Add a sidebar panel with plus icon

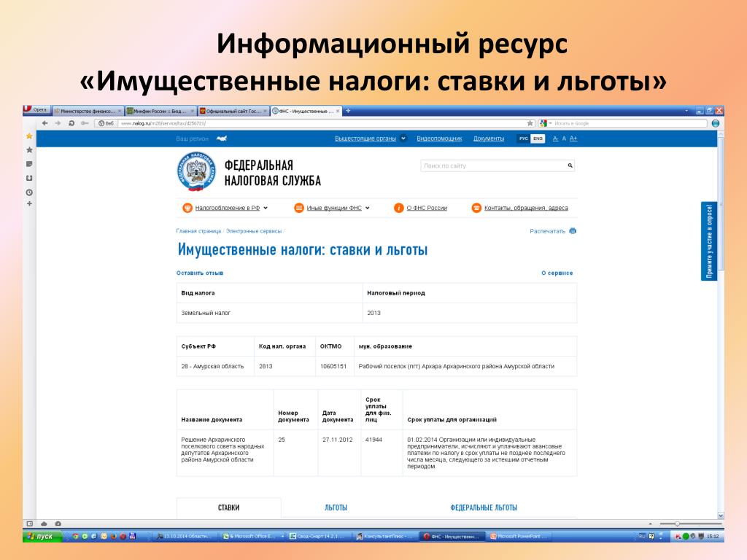tap(29, 204)
